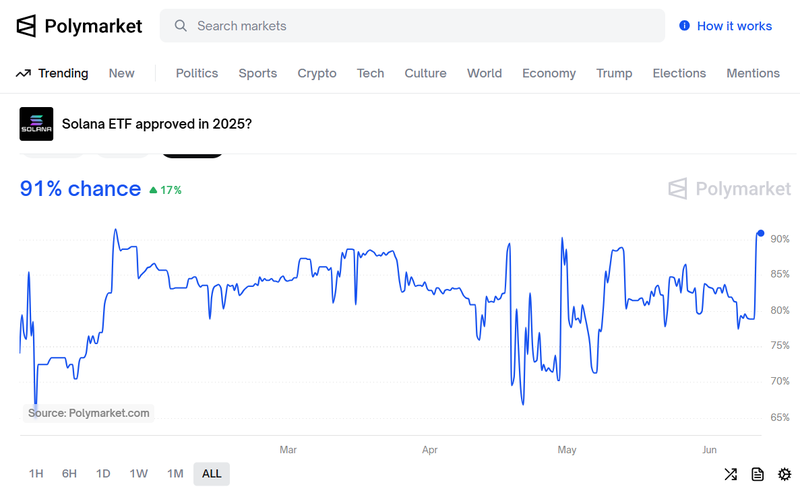Screen dimensions: 800x497
Task: Click the 90% y-axis label
Action: pyautogui.click(x=780, y=239)
